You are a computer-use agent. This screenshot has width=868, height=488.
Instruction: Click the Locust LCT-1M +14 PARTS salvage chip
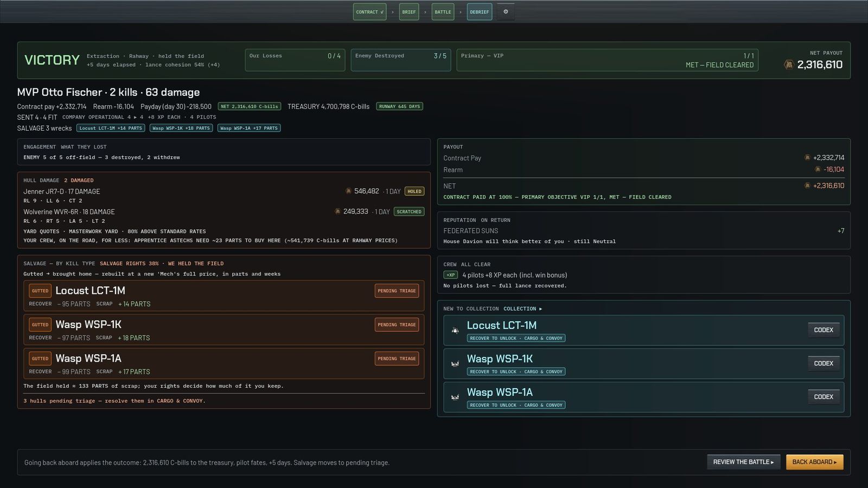pyautogui.click(x=111, y=128)
